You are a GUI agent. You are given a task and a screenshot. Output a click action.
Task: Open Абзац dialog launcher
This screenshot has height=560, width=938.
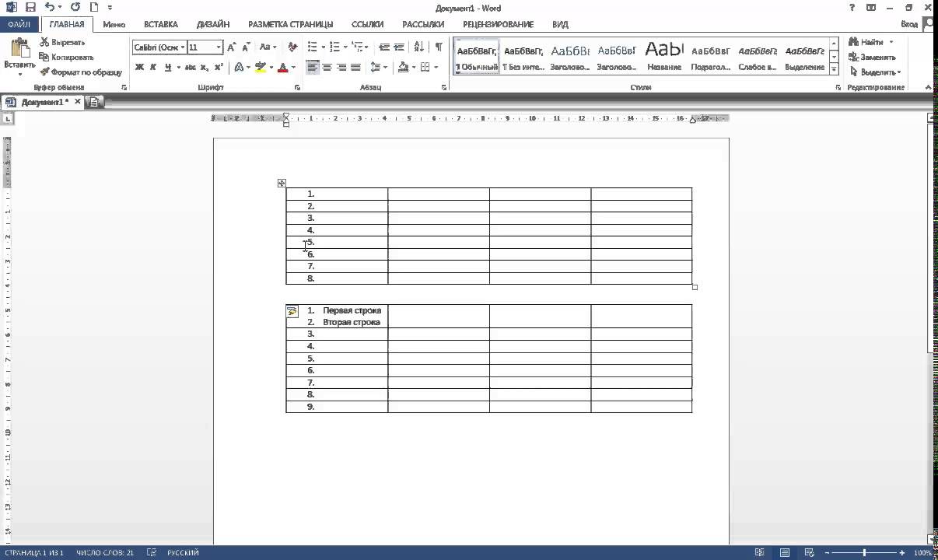point(444,88)
